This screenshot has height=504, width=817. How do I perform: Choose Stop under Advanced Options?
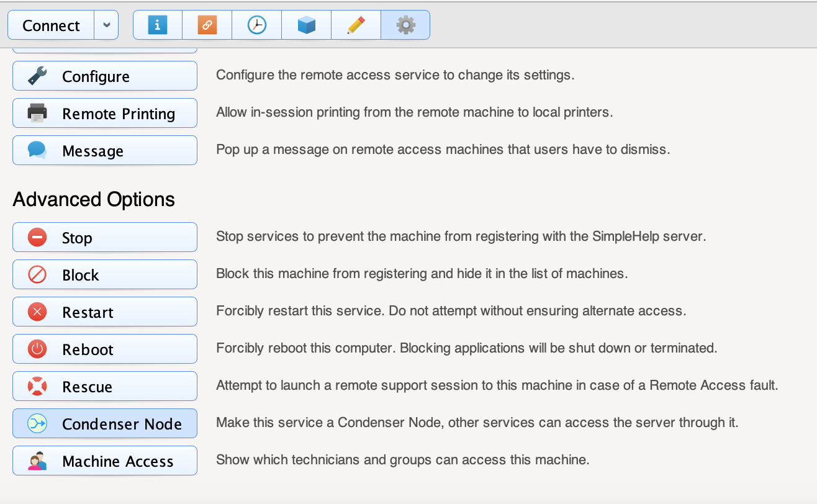click(105, 237)
